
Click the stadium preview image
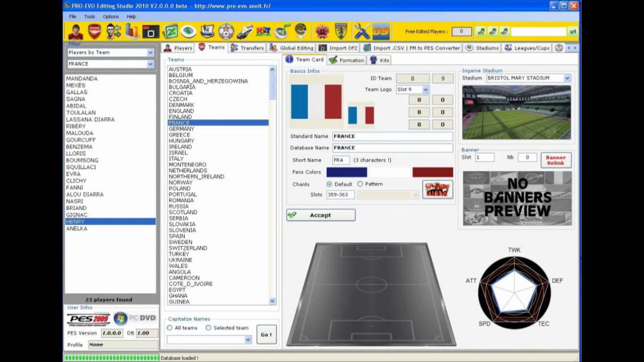pos(517,112)
